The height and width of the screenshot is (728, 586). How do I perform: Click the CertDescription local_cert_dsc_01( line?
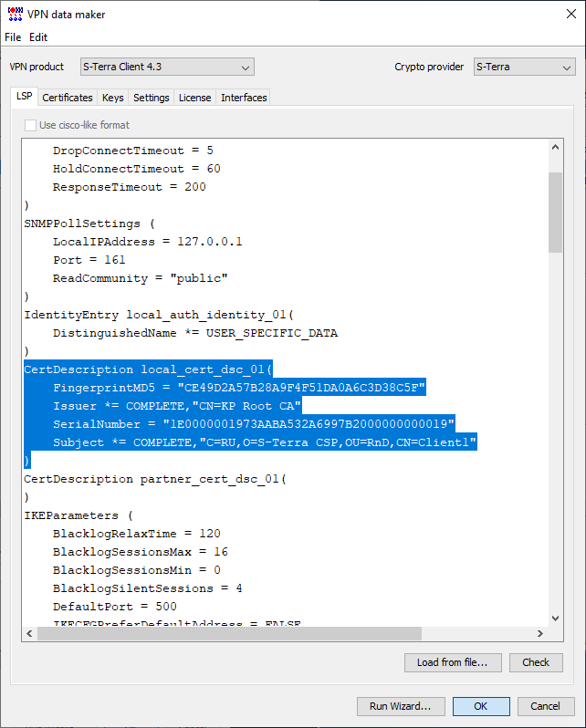tap(148, 369)
